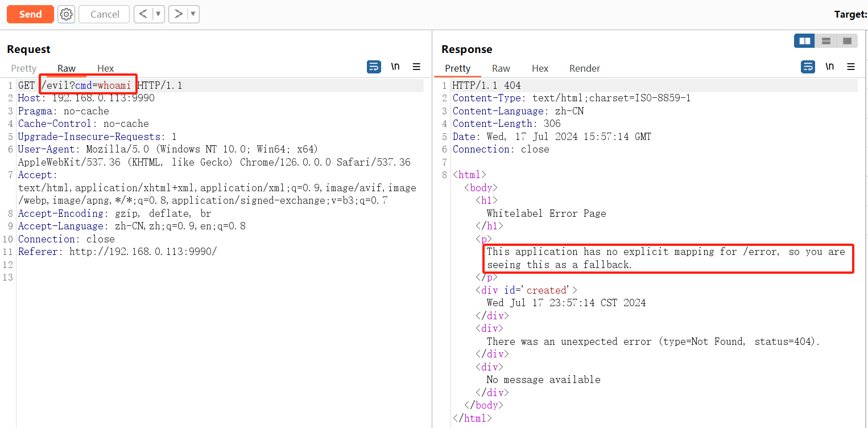Switch Request view to Pretty tab

click(x=24, y=68)
